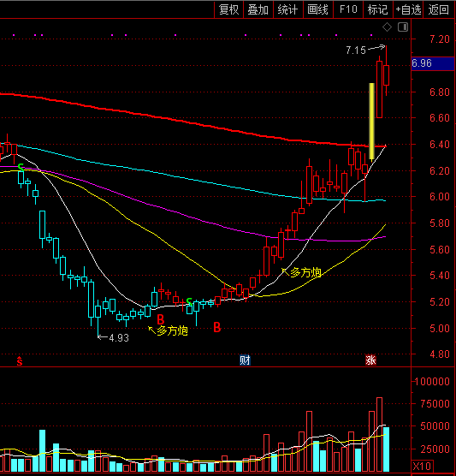The height and width of the screenshot is (476, 456).
Task: Activate the 画线 drawing tool
Action: click(x=318, y=9)
